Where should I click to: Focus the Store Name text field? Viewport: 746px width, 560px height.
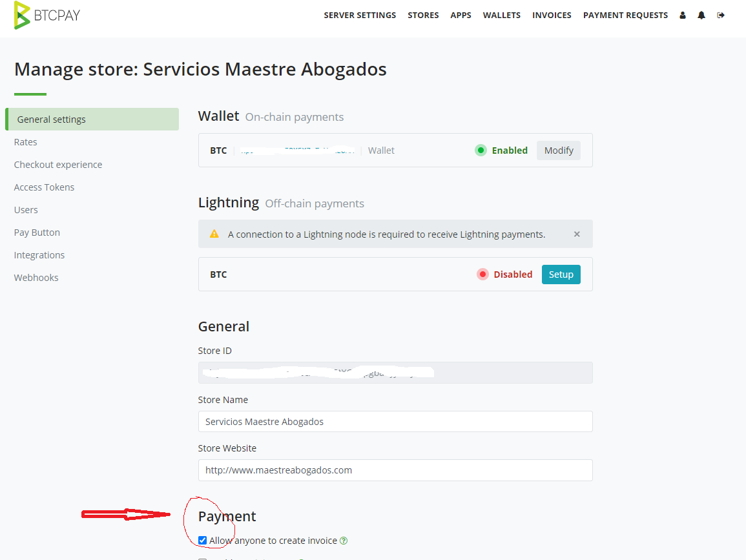395,422
